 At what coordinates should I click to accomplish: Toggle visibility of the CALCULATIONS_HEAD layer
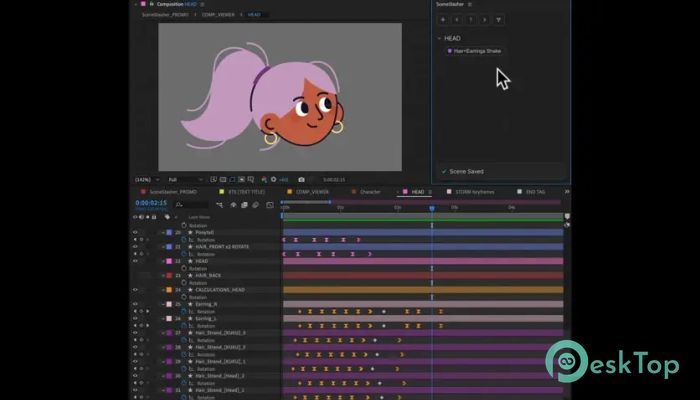click(135, 290)
